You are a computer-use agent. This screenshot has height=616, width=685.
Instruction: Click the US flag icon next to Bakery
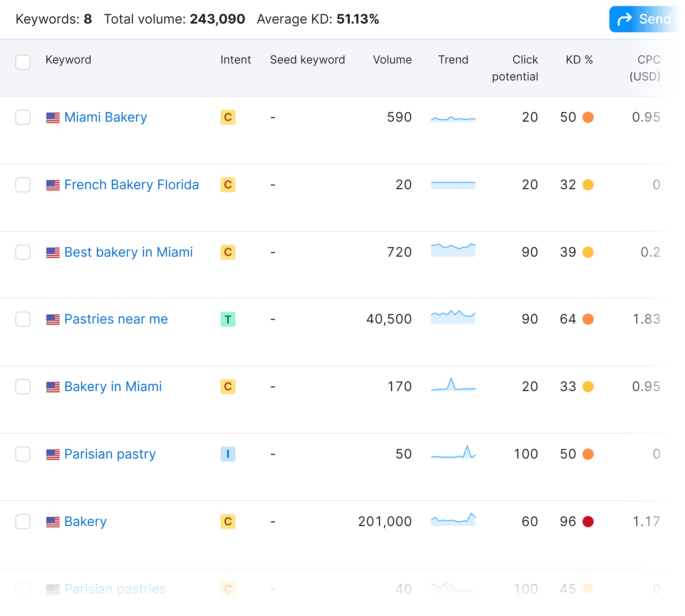pos(53,522)
